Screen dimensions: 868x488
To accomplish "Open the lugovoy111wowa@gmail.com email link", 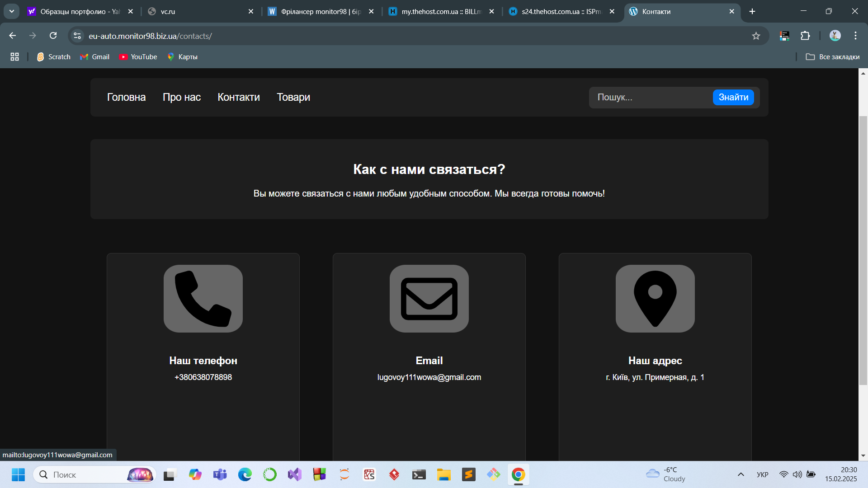I will 429,377.
